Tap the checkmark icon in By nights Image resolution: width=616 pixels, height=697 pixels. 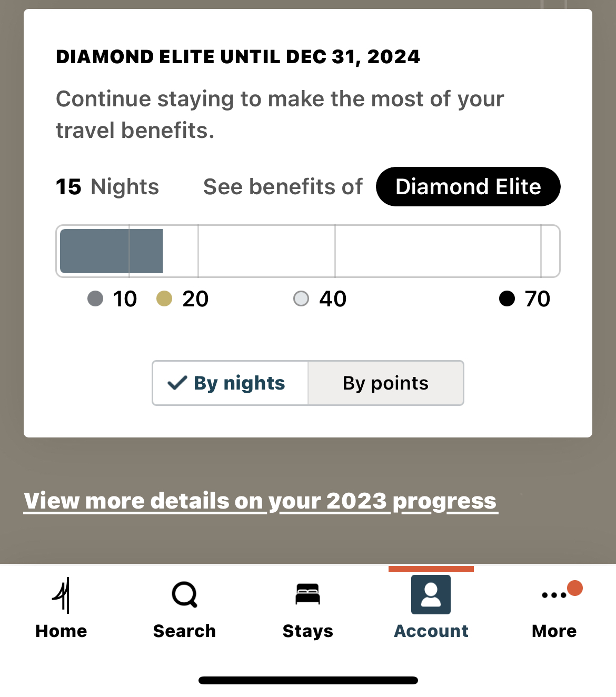pyautogui.click(x=177, y=383)
